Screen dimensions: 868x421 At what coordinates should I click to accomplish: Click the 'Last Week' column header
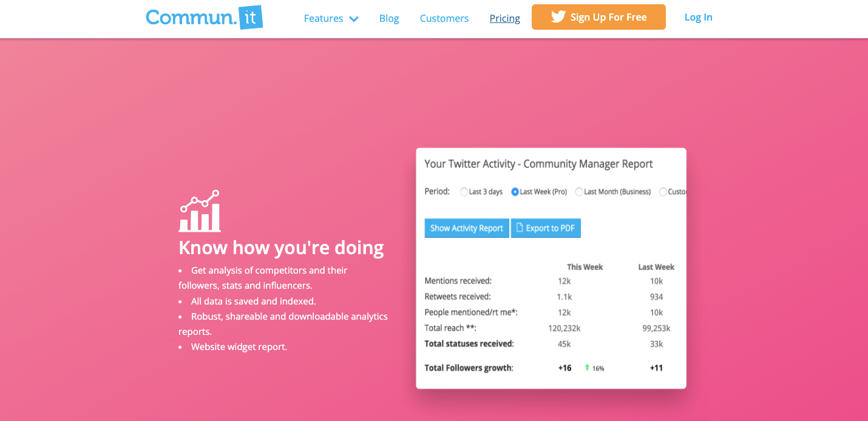(x=656, y=267)
